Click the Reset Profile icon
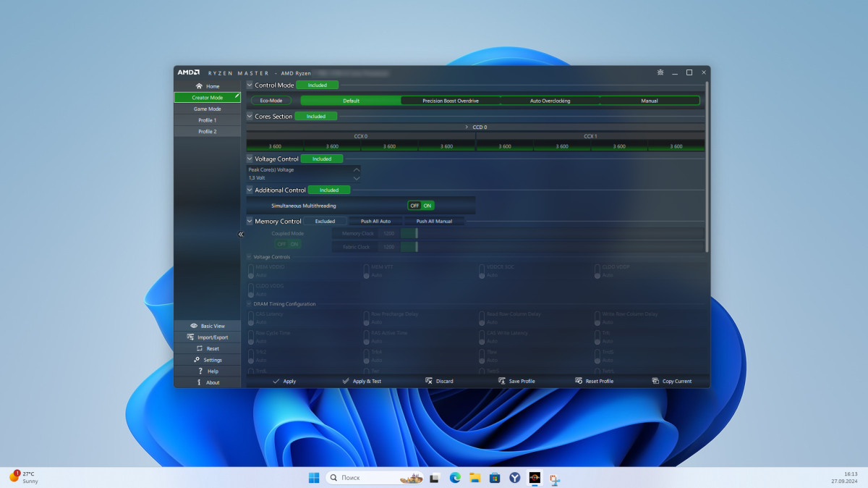868x488 pixels. (x=579, y=381)
